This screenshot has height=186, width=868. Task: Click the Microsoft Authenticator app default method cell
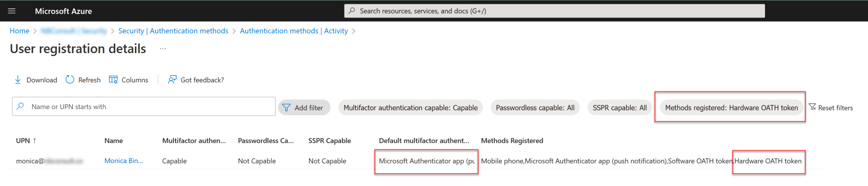427,161
